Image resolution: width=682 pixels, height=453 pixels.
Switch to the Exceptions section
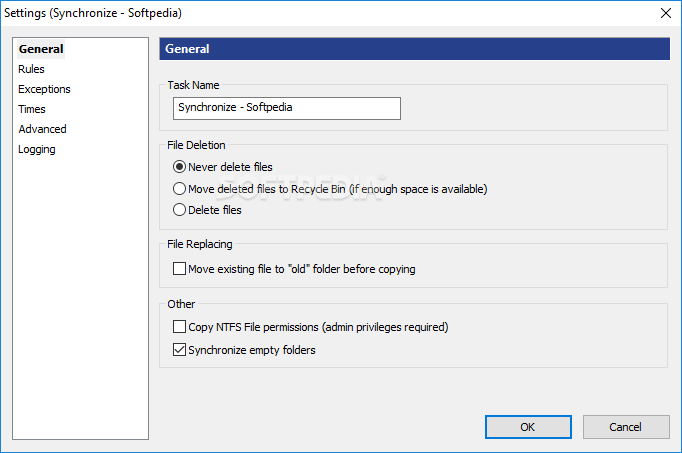44,89
